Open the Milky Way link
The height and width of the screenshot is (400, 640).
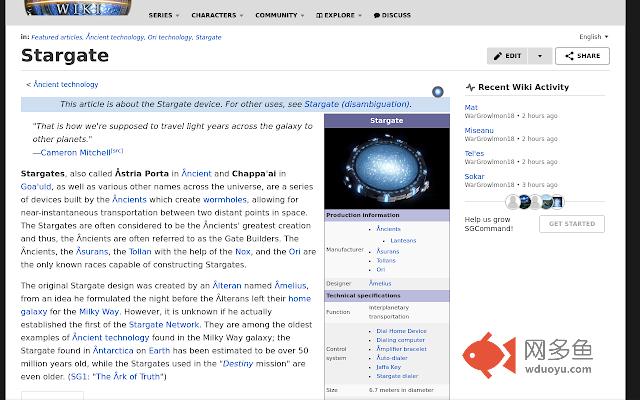(x=99, y=312)
